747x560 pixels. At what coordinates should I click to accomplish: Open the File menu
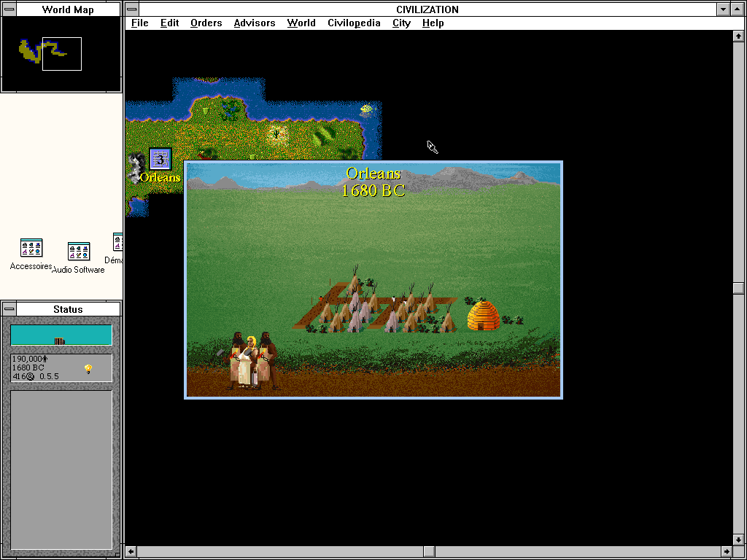(139, 23)
